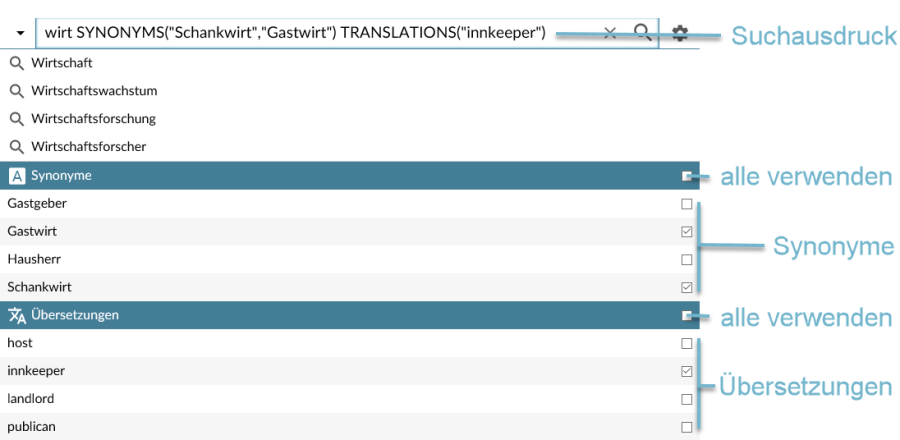Toggle use-all checkbox in Synonyme header
The image size is (900, 440).
687,176
